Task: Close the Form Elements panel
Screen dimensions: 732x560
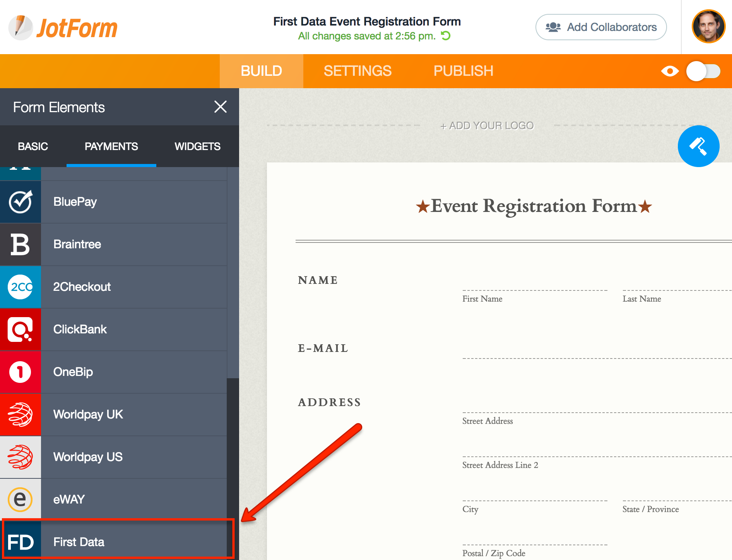Action: point(220,107)
